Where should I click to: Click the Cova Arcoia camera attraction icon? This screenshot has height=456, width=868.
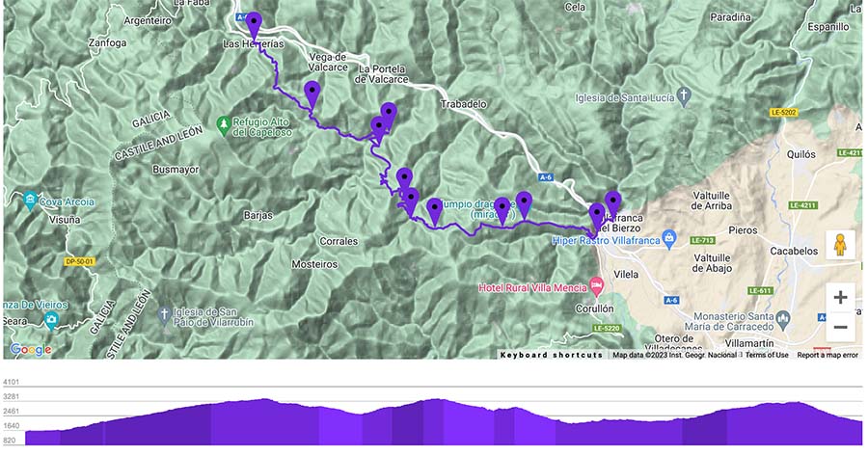[x=31, y=200]
